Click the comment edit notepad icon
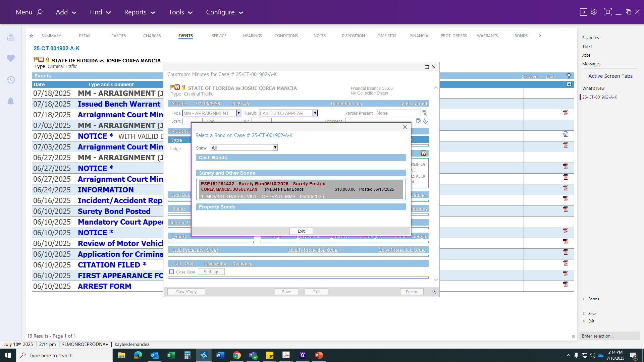The width and height of the screenshot is (644, 362). 418,121
